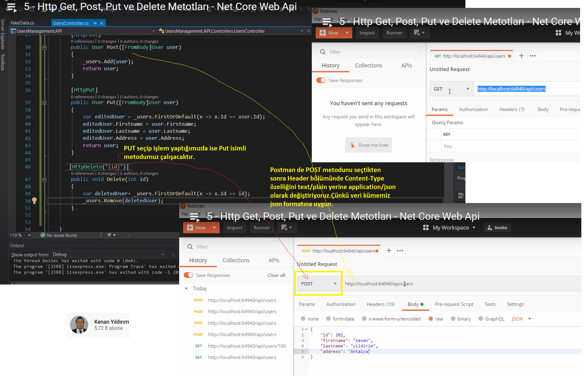Click Show me how button
Screen dimensions: 588x376
pos(368,145)
